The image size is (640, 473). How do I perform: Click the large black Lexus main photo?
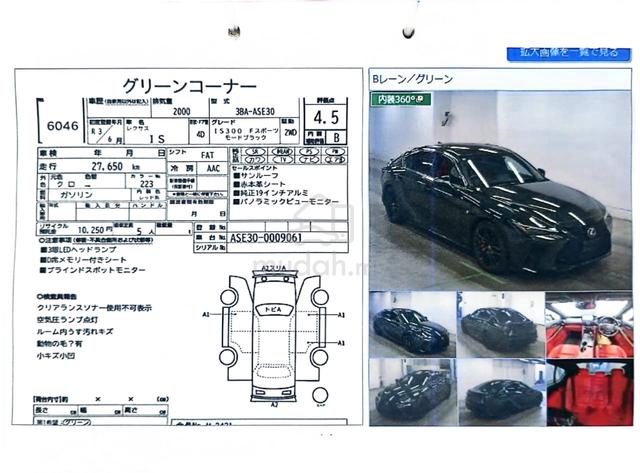500,190
